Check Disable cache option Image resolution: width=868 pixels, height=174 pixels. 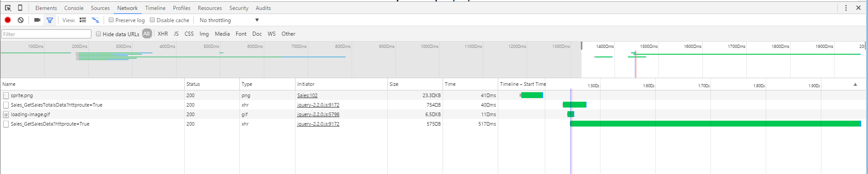pyautogui.click(x=153, y=20)
